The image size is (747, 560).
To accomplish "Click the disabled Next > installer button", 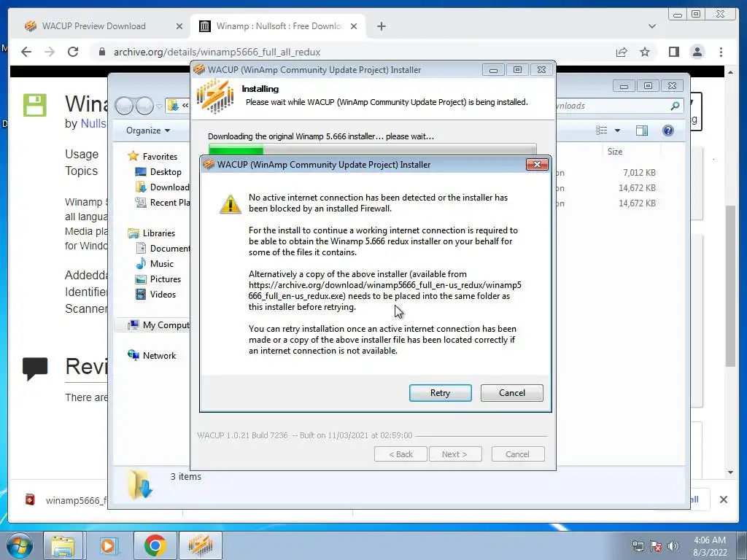I will click(455, 454).
